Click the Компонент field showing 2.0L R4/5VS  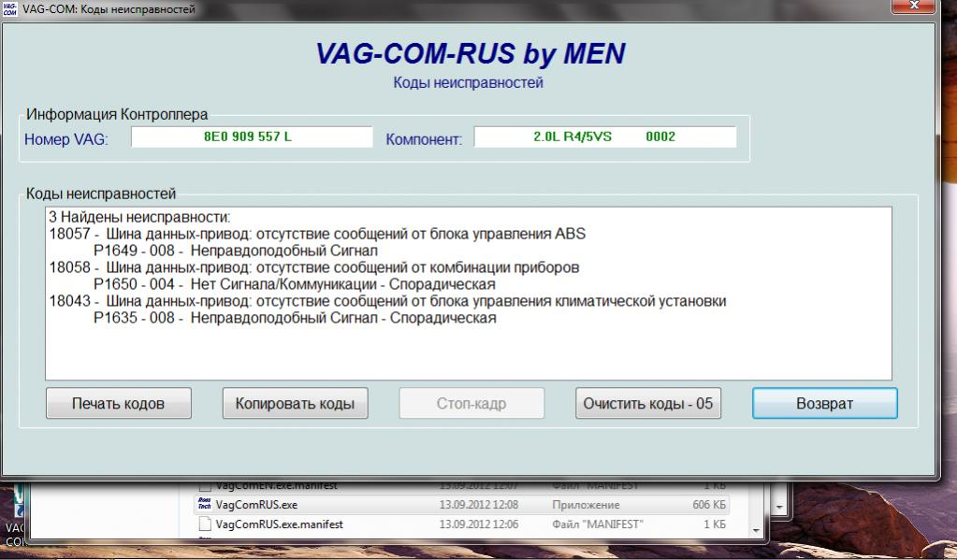coord(604,136)
